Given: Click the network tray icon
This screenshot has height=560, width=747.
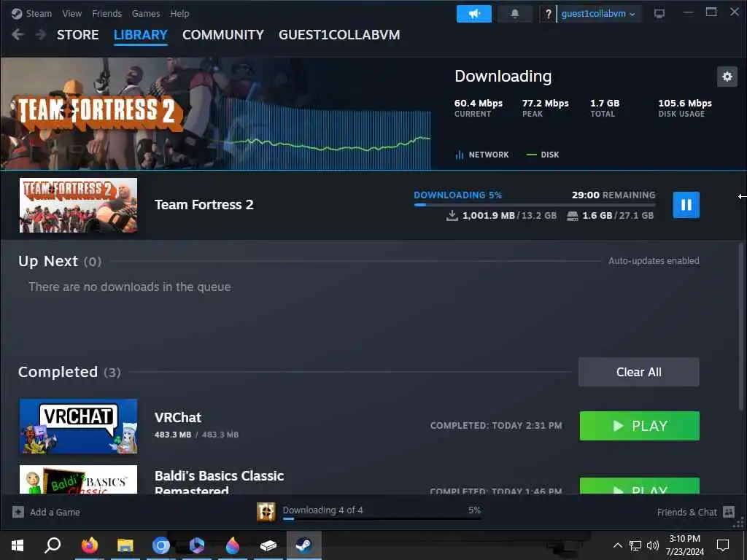Looking at the screenshot, I should [635, 545].
